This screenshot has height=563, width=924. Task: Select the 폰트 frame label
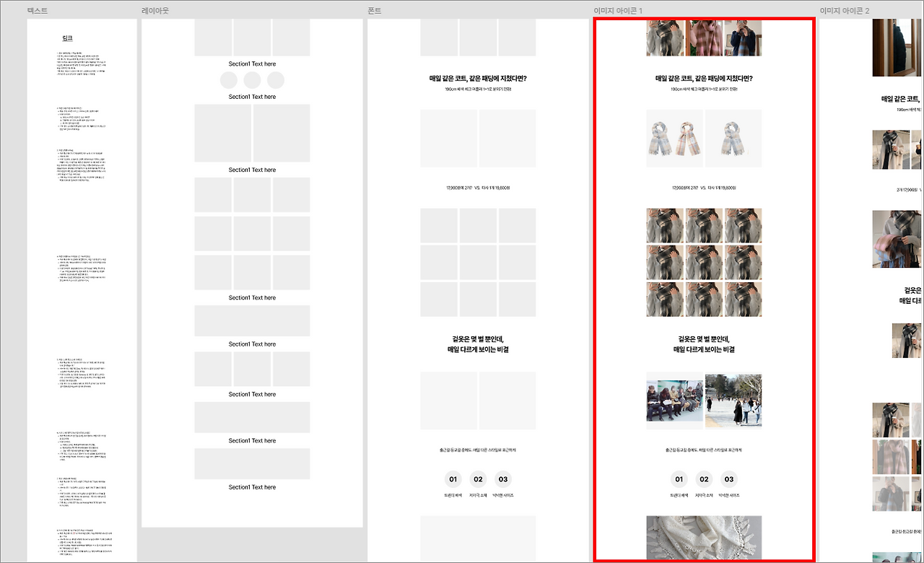pos(374,11)
